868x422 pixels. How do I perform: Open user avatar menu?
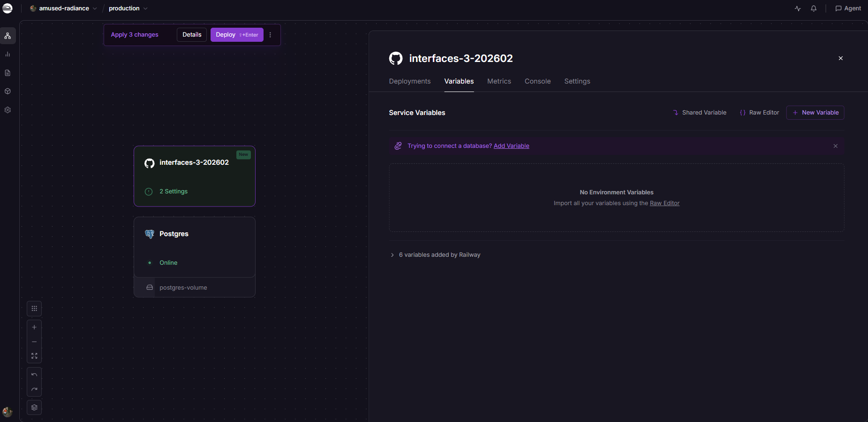click(x=8, y=412)
